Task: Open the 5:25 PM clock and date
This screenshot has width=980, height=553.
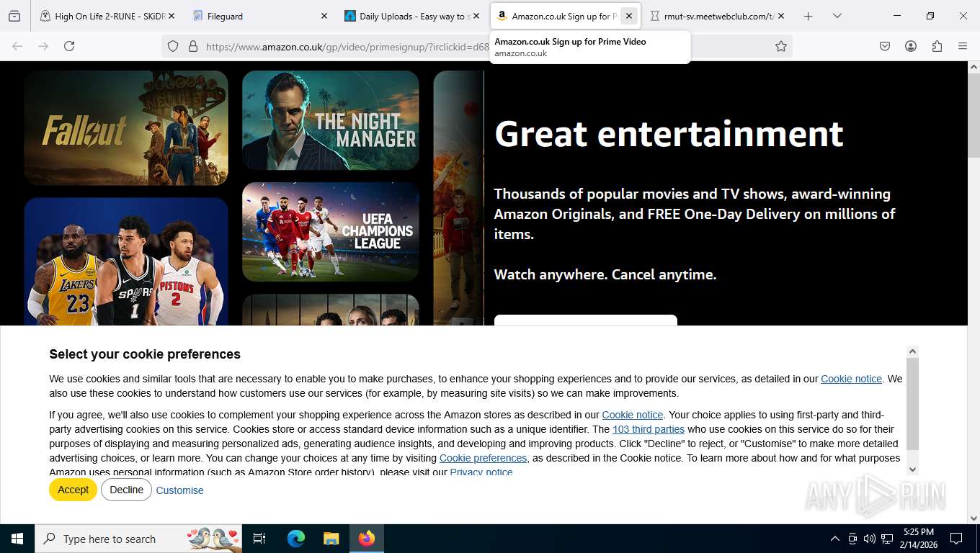Action: coord(919,539)
